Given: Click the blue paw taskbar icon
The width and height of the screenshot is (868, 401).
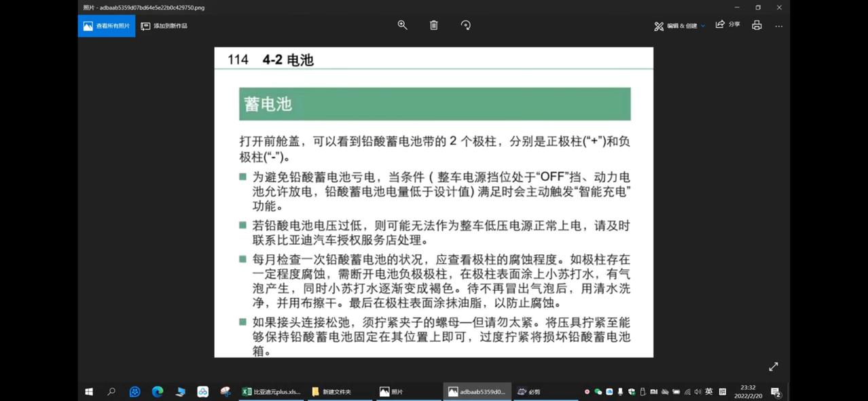Looking at the screenshot, I should (134, 391).
